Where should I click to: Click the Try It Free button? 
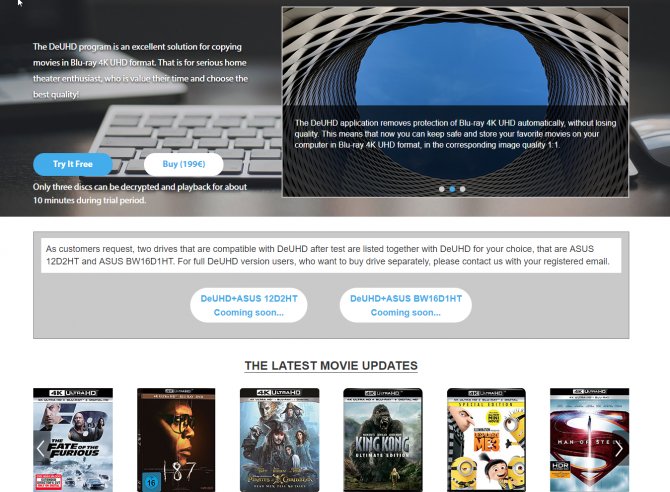click(x=73, y=164)
